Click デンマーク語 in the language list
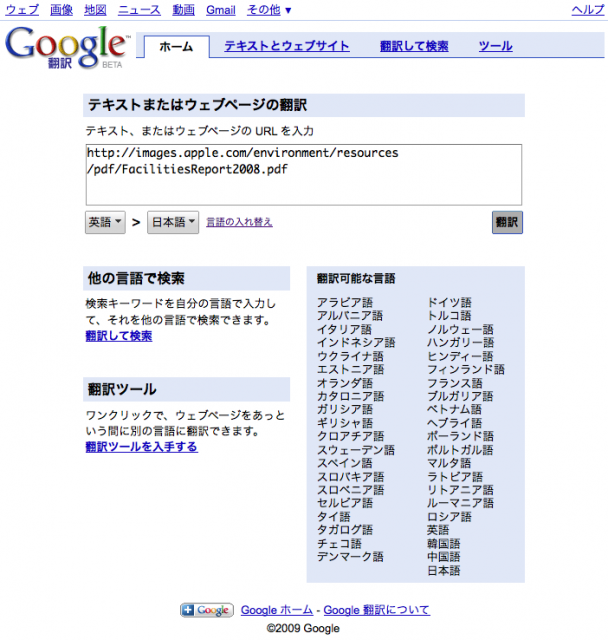The height and width of the screenshot is (640, 608). [x=351, y=556]
